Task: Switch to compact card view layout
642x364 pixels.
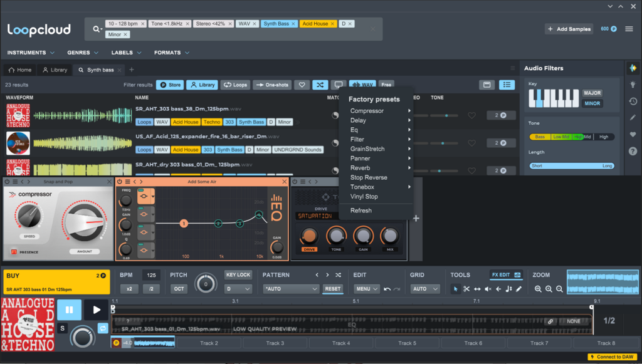Action: click(487, 85)
